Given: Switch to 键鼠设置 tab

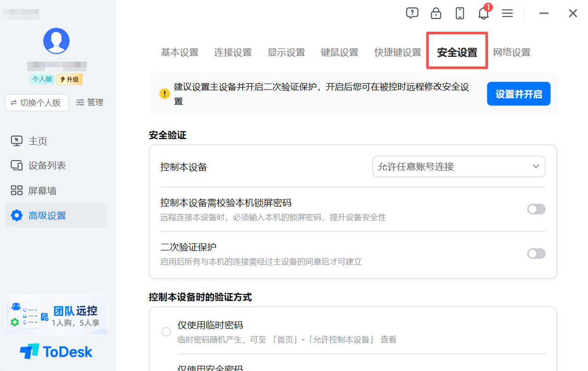Looking at the screenshot, I should point(339,52).
